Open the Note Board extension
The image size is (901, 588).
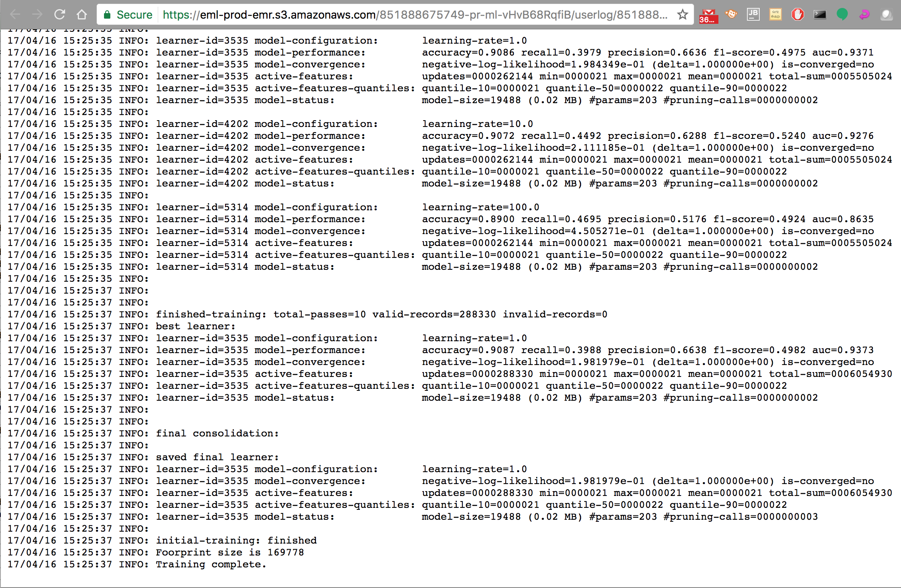pos(775,15)
